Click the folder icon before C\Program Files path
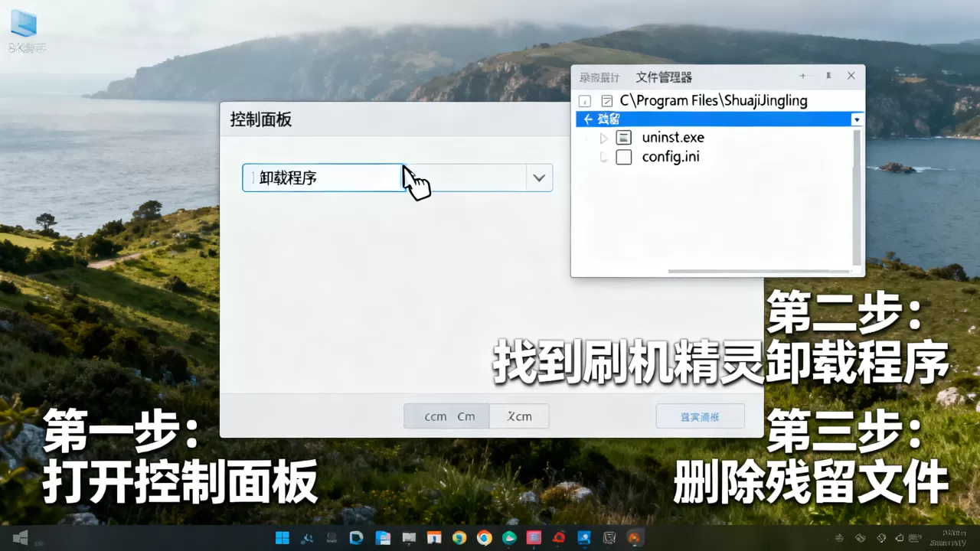This screenshot has width=980, height=551. click(x=607, y=100)
